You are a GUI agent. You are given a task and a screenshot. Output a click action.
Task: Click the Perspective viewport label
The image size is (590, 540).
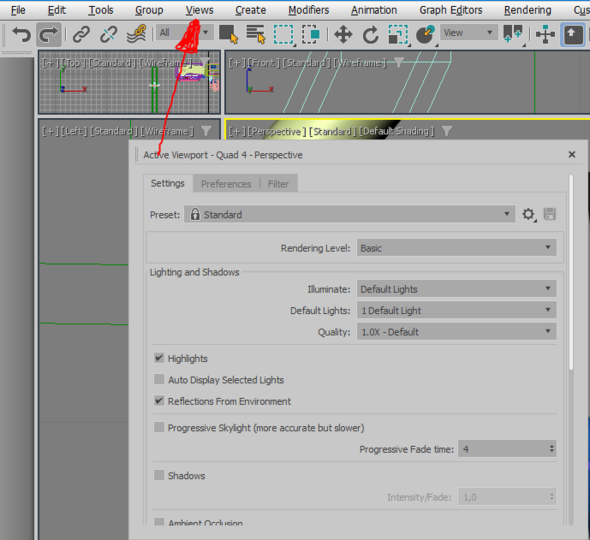coord(277,131)
